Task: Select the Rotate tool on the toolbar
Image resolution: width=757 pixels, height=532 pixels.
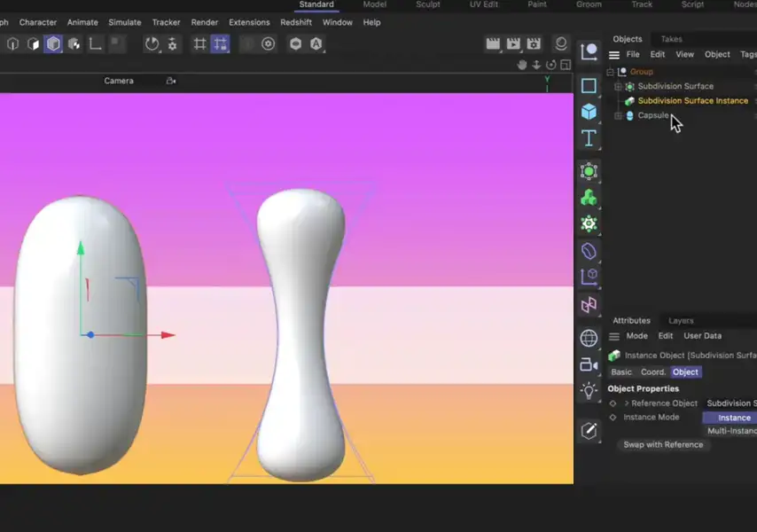Action: click(x=152, y=43)
